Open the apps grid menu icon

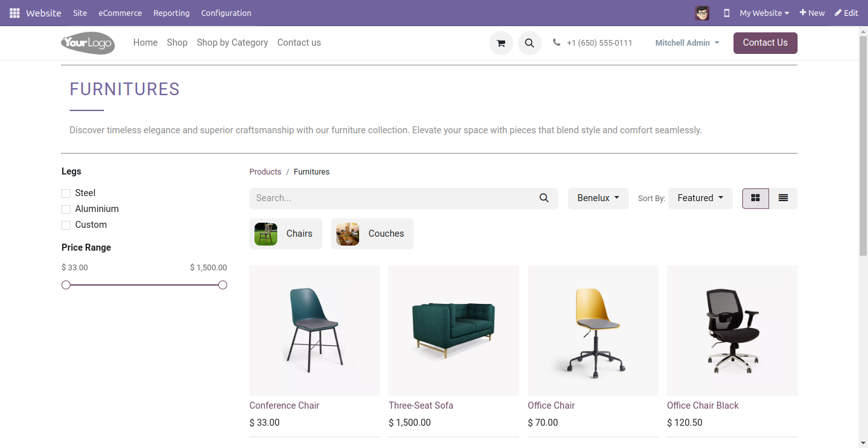pyautogui.click(x=15, y=13)
